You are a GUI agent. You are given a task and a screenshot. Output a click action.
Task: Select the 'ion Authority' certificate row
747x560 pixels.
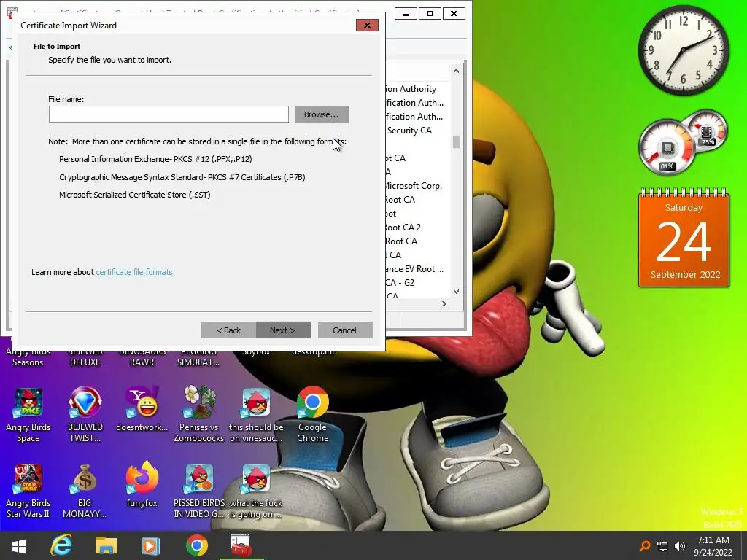411,88
